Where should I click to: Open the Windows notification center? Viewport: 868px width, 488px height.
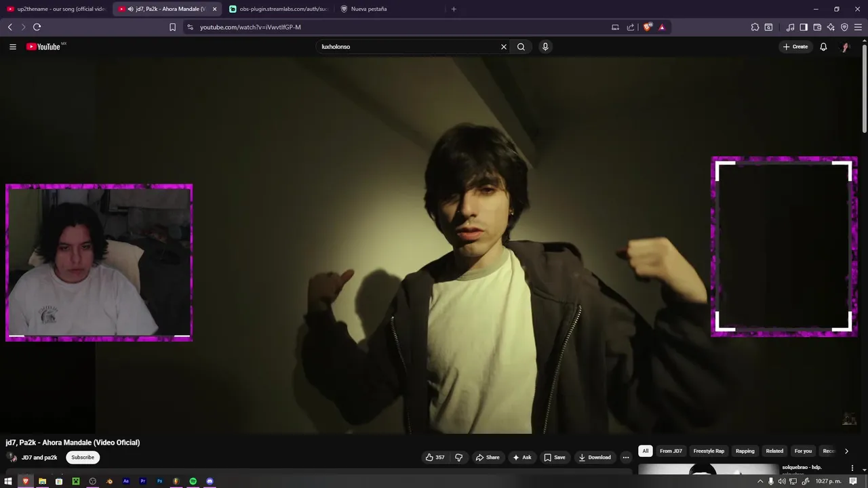853,481
